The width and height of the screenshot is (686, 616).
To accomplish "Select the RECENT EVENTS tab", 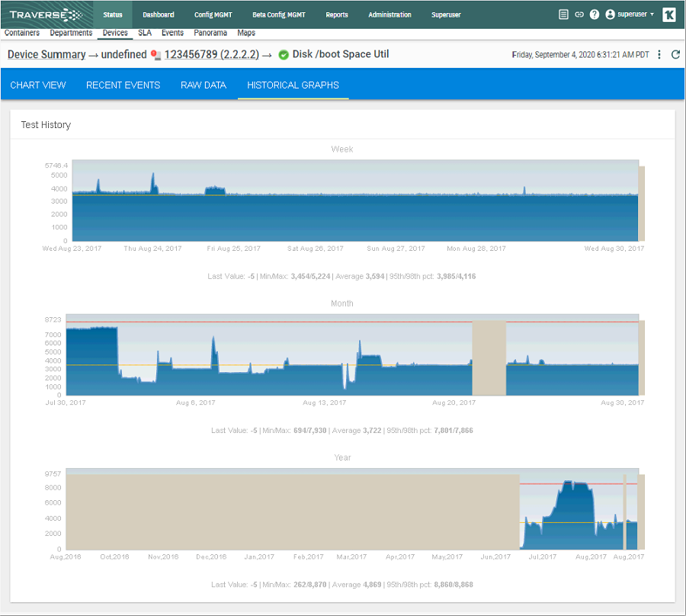I will point(123,85).
